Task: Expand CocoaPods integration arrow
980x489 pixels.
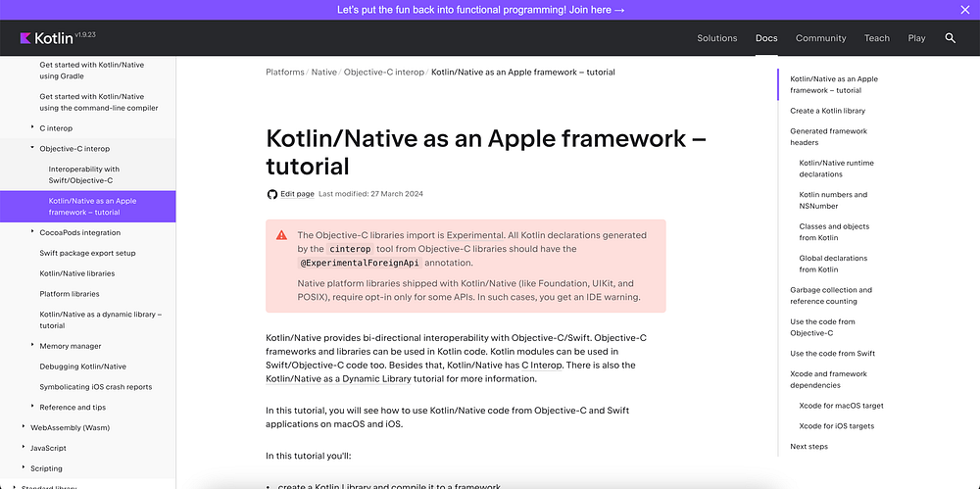Action: point(32,232)
